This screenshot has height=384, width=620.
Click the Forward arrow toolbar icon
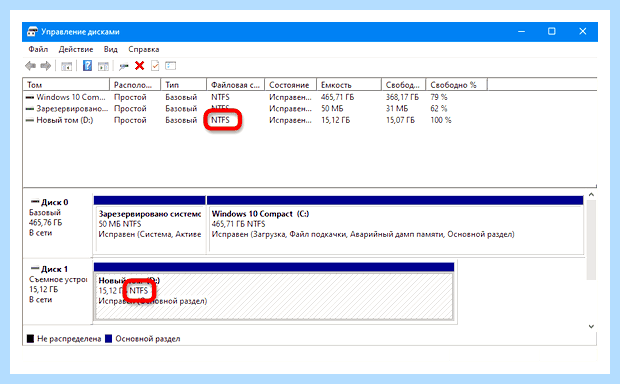[45, 66]
